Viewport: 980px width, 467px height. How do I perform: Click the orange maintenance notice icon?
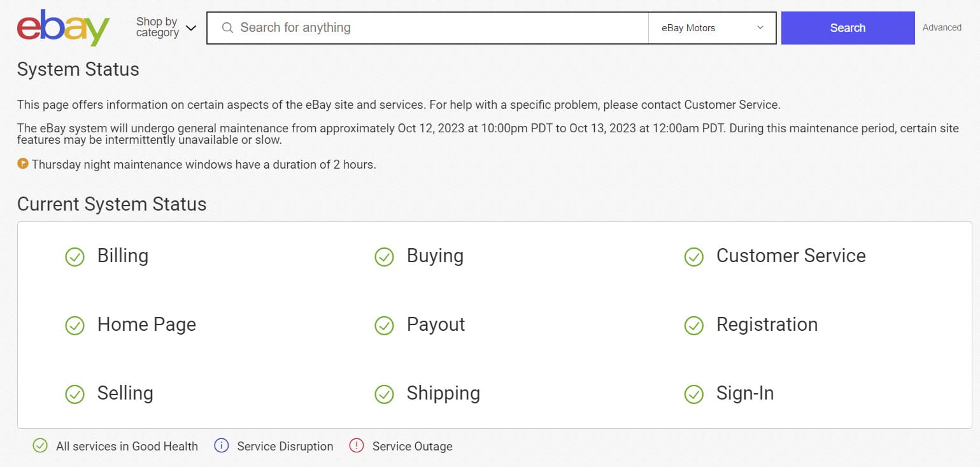(x=23, y=164)
